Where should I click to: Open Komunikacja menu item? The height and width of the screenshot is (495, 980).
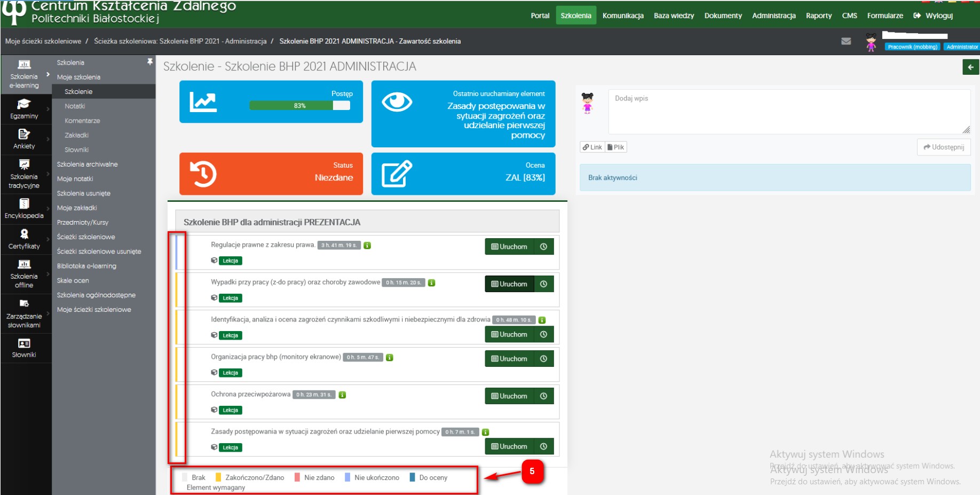(623, 15)
